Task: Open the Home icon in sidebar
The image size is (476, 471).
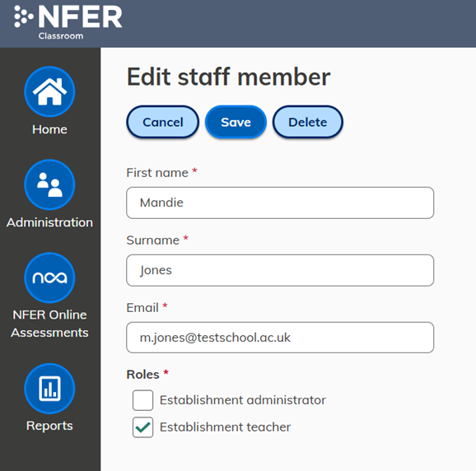Action: click(x=49, y=91)
